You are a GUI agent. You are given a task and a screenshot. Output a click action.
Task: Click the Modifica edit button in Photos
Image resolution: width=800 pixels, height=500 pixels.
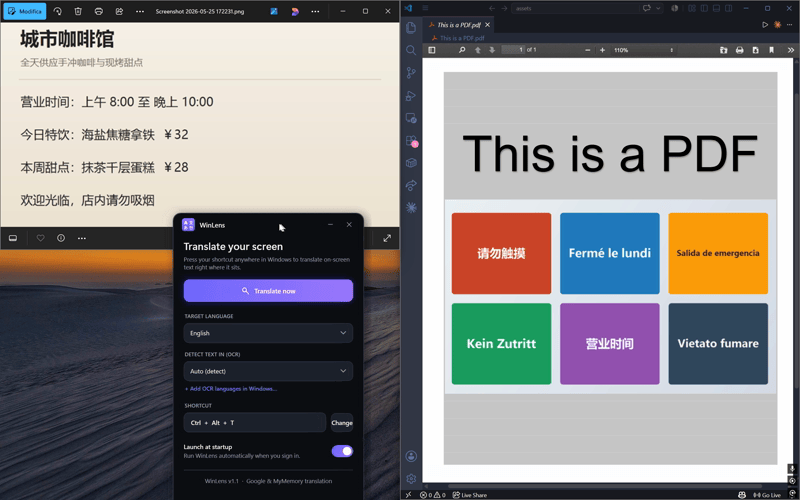[x=24, y=11]
